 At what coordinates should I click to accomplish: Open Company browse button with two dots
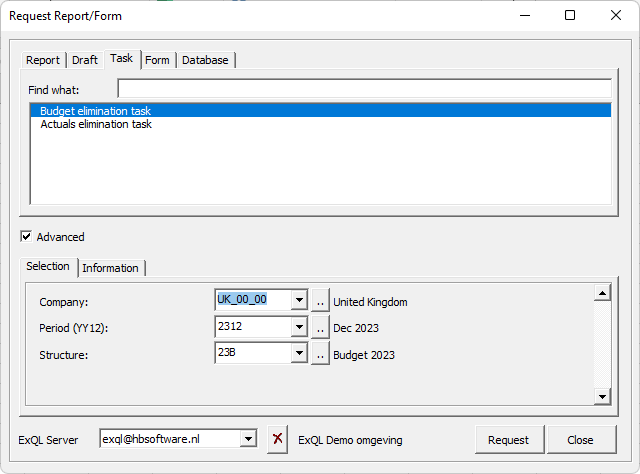coord(320,301)
